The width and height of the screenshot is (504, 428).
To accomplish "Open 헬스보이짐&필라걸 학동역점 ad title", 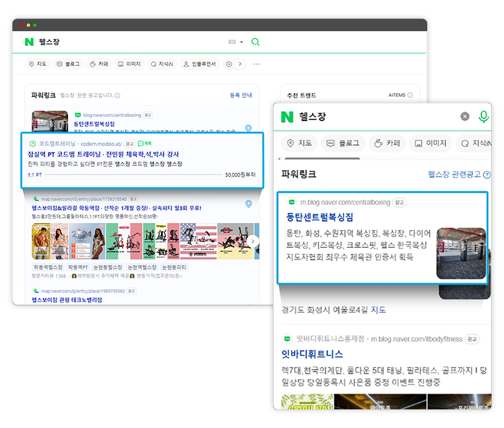I will tap(116, 208).
